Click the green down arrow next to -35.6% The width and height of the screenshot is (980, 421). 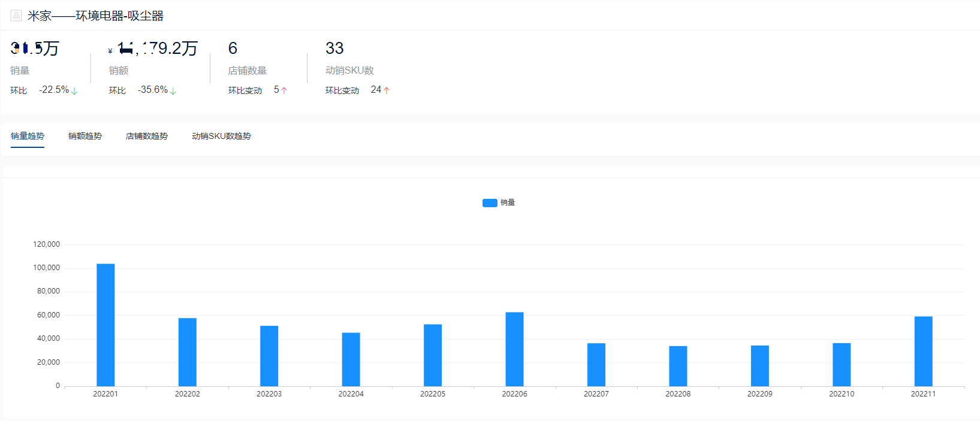(173, 91)
